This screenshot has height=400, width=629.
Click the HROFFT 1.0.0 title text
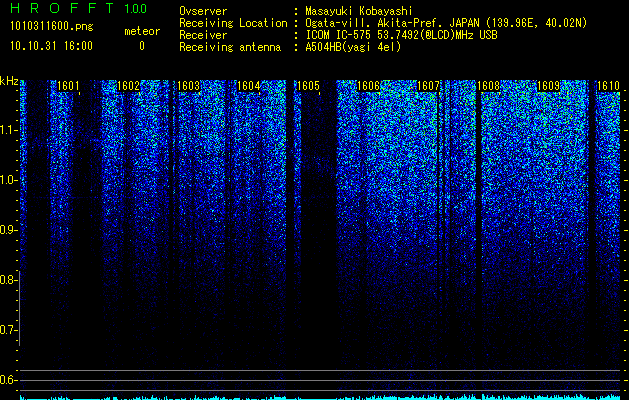(79, 8)
